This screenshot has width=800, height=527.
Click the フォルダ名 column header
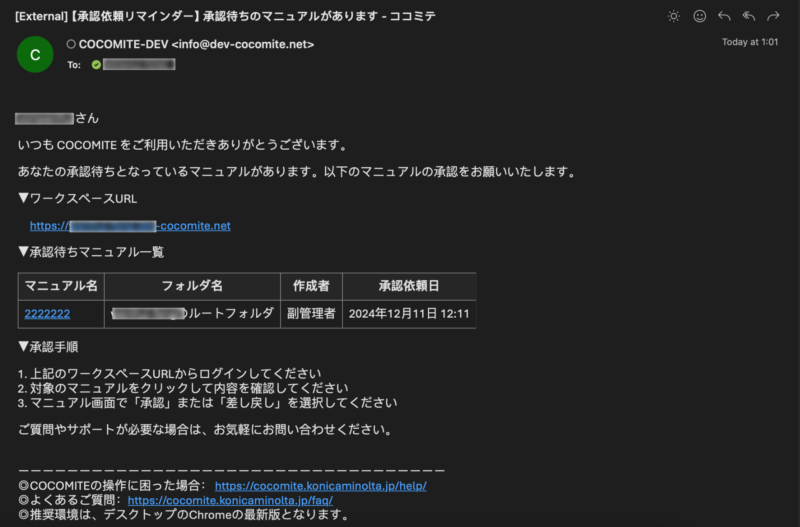point(192,286)
